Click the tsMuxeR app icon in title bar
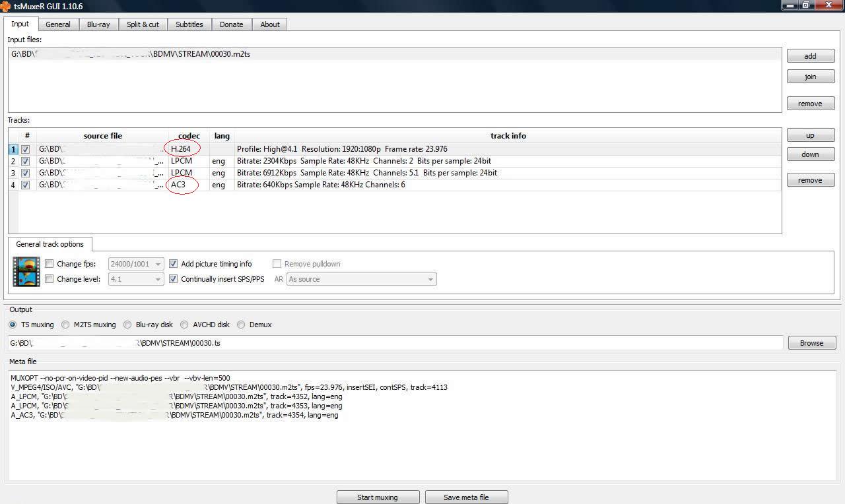Image resolution: width=845 pixels, height=504 pixels. point(5,5)
